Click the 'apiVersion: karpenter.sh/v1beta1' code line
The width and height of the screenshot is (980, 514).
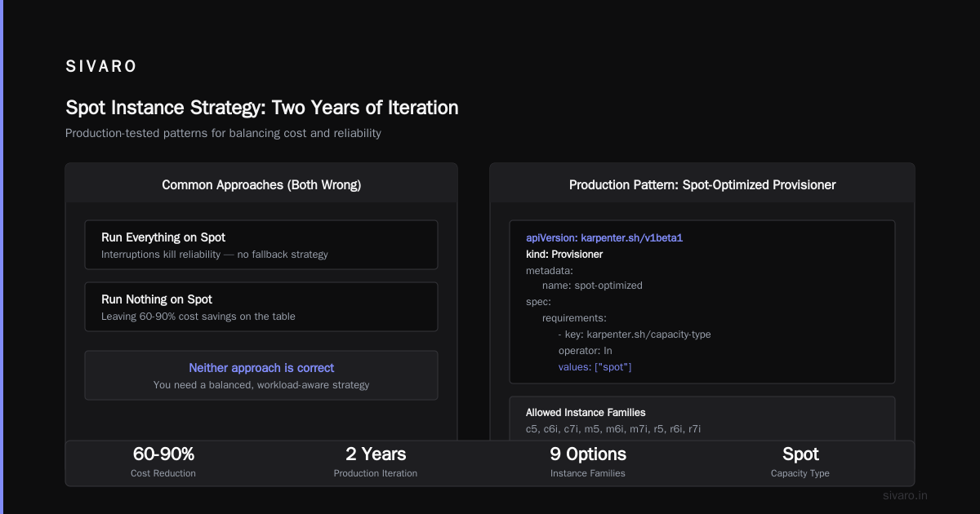[604, 238]
